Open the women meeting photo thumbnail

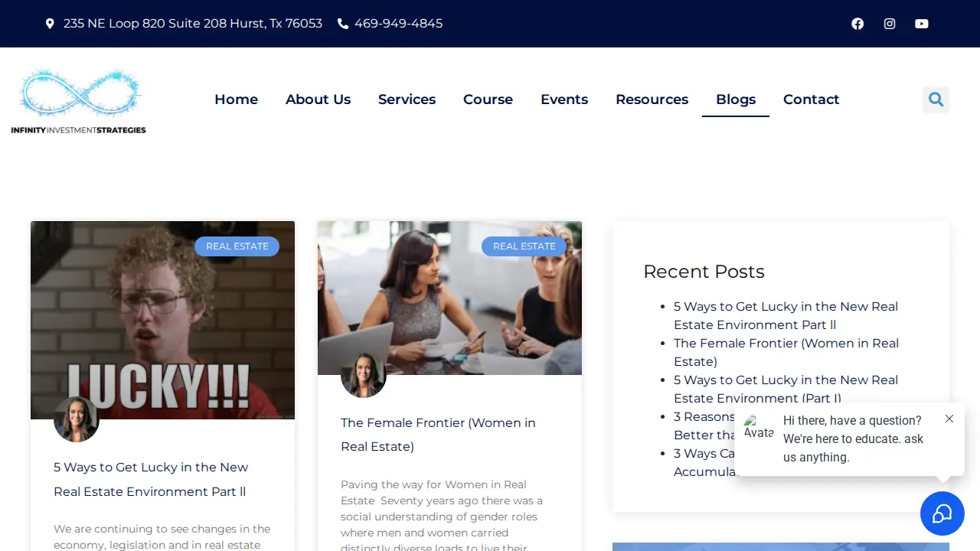coord(449,298)
